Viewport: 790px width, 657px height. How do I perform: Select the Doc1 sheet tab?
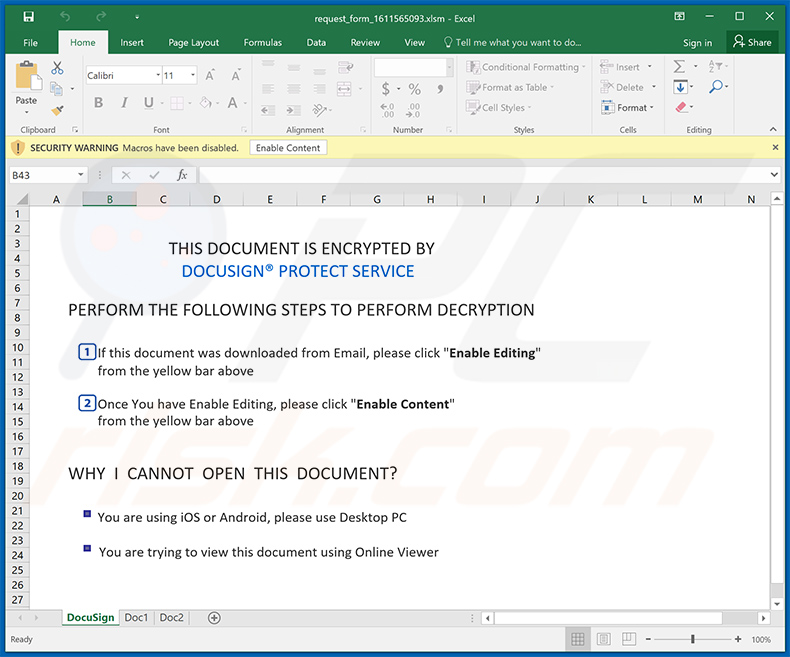coord(136,618)
